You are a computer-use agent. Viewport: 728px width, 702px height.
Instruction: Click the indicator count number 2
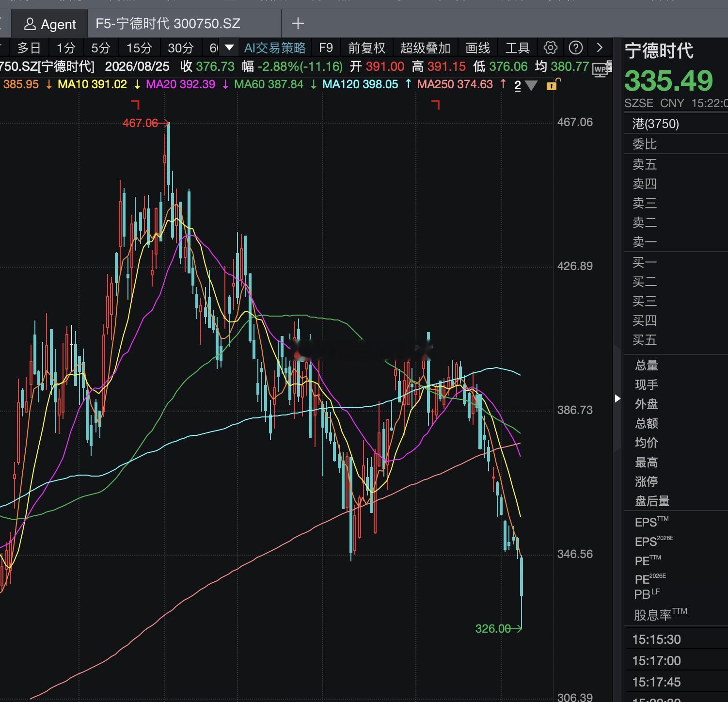point(518,86)
